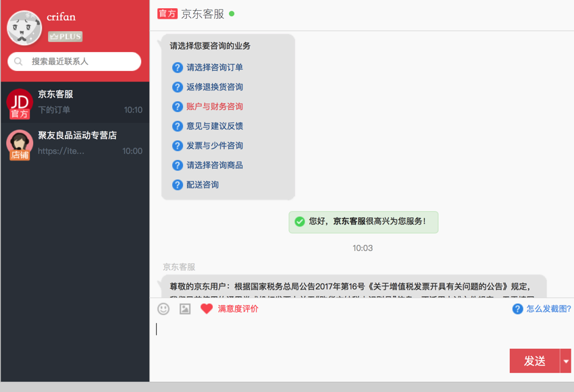Focus the 搜索最近联系人 search field

pos(74,61)
